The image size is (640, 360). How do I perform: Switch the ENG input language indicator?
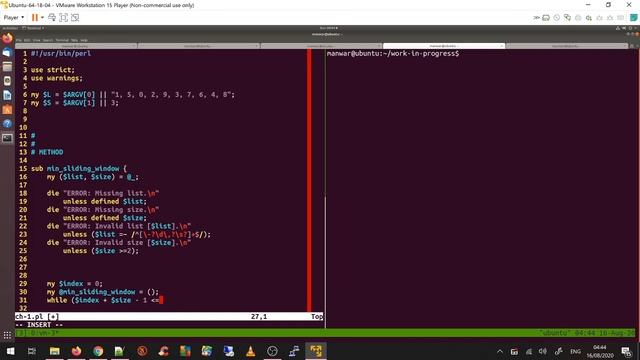click(x=576, y=351)
